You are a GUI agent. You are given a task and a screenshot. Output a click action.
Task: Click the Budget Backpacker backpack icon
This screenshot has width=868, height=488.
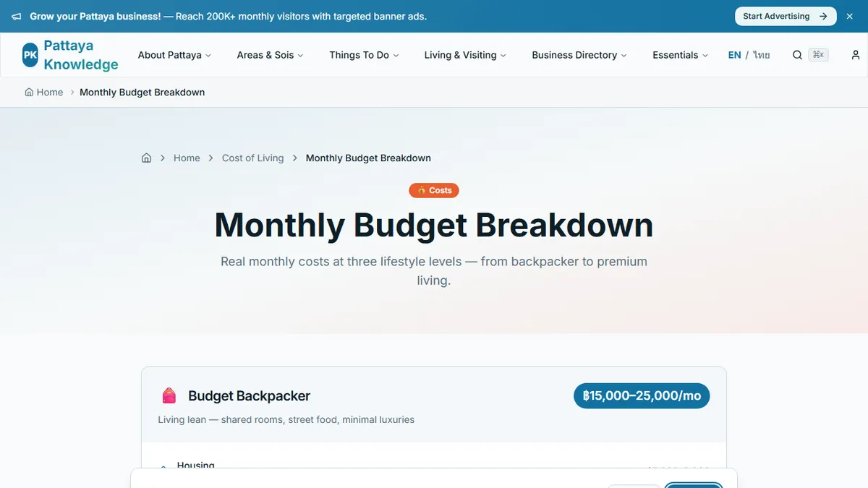169,395
